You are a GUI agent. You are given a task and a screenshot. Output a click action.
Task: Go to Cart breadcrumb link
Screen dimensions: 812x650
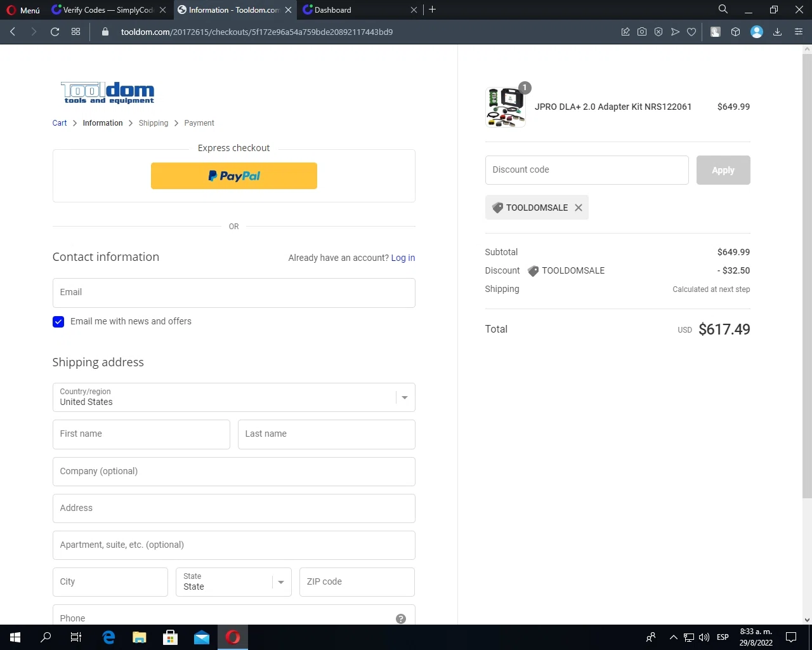pos(60,123)
